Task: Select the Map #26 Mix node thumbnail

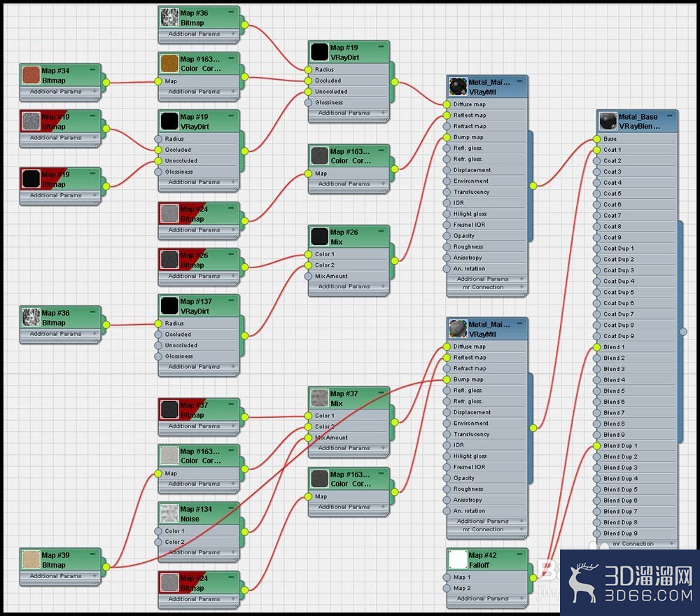Action: pos(319,237)
